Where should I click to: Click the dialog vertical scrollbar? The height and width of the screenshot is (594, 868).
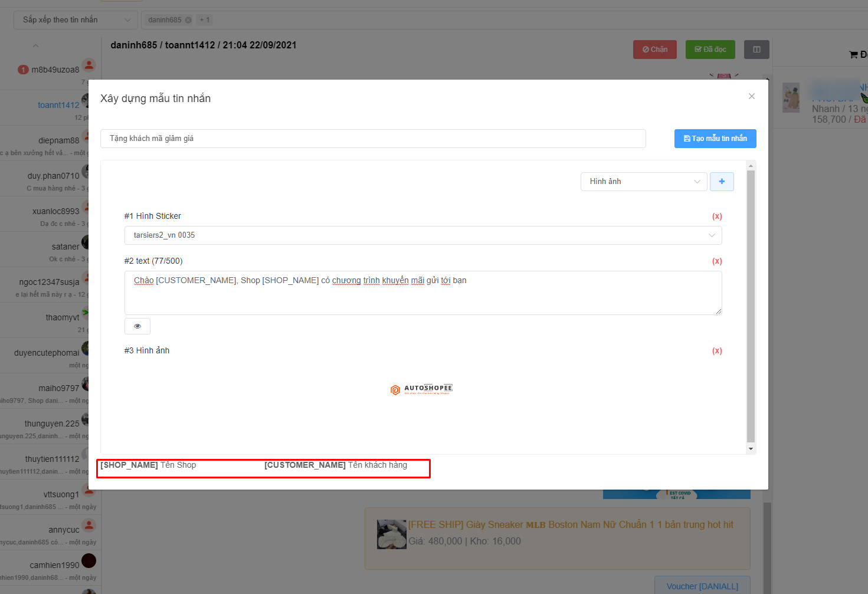click(751, 306)
